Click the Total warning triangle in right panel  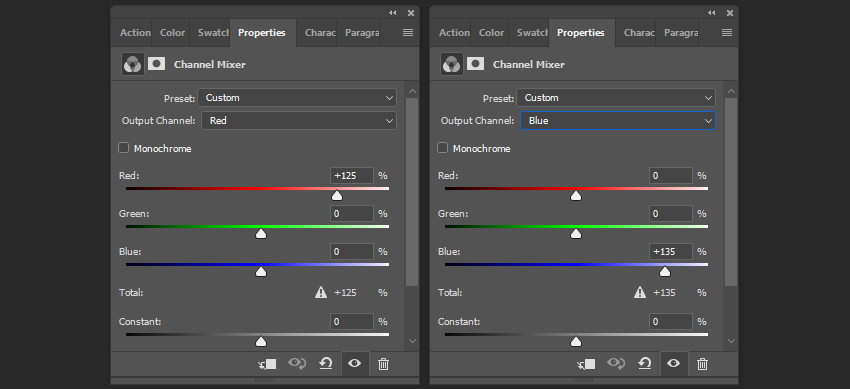(640, 293)
